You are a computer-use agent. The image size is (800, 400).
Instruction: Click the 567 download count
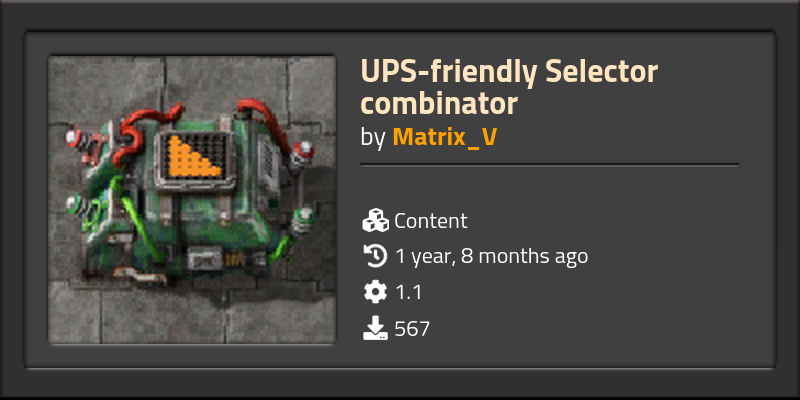[412, 329]
